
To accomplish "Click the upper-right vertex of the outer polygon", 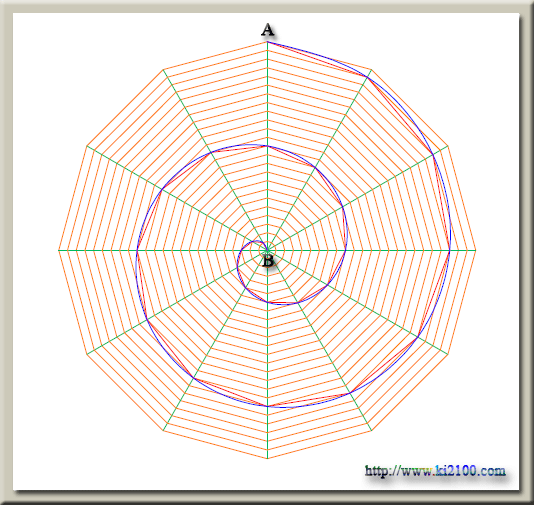I will (372, 70).
